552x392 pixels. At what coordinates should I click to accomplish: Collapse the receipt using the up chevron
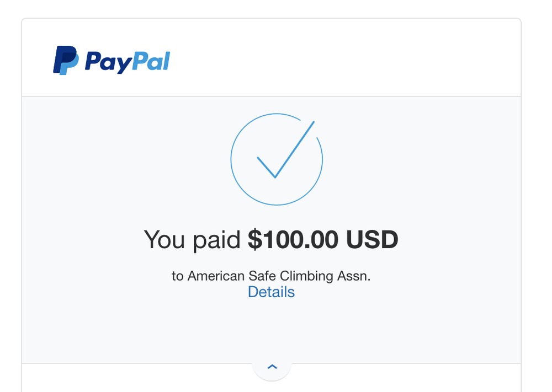[x=272, y=367]
